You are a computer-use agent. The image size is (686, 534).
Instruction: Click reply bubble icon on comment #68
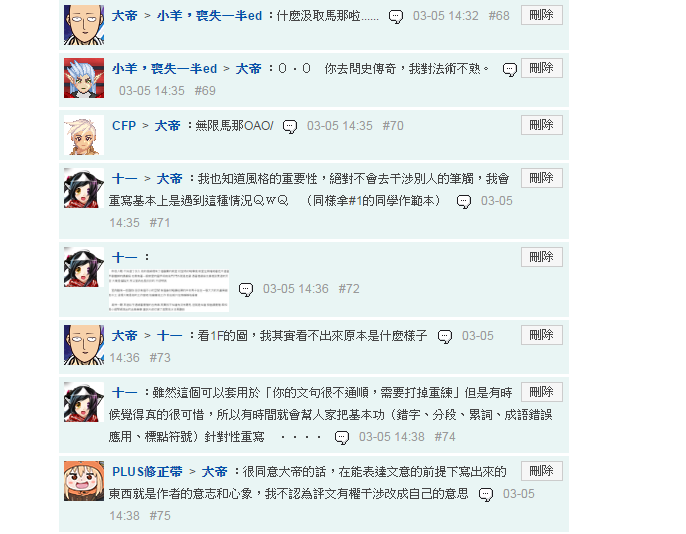click(x=396, y=17)
